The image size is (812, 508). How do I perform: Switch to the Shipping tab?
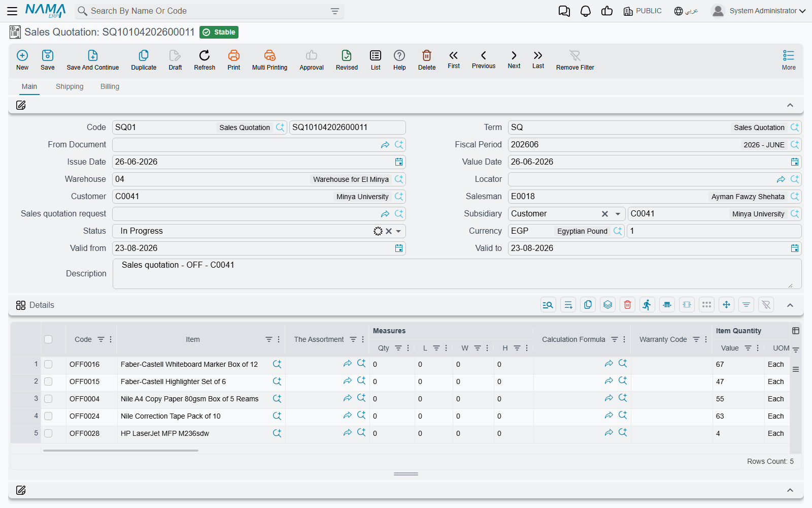tap(70, 86)
